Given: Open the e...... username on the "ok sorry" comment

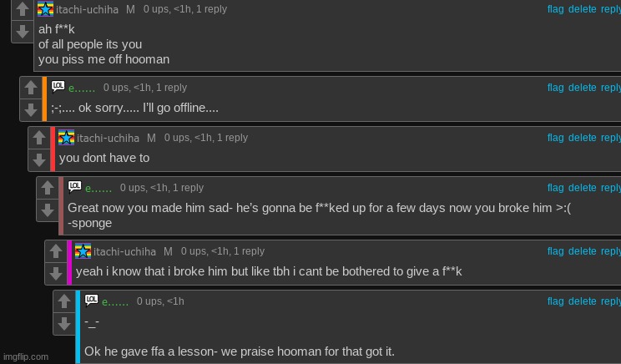Looking at the screenshot, I should click(82, 88).
